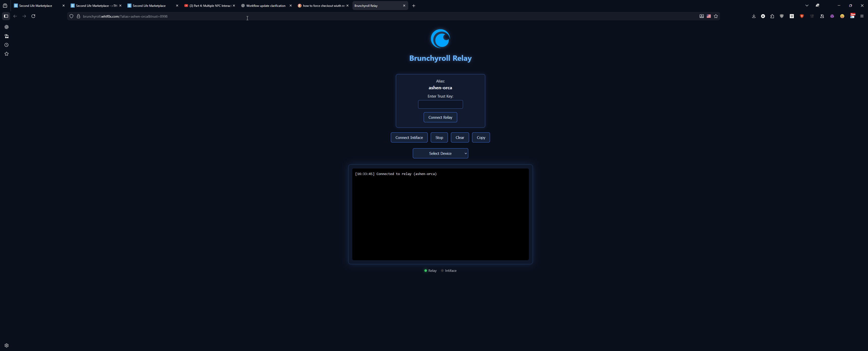Screen dimensions: 868x351
Task: Open the extensions puzzle-piece menu
Action: click(x=772, y=16)
